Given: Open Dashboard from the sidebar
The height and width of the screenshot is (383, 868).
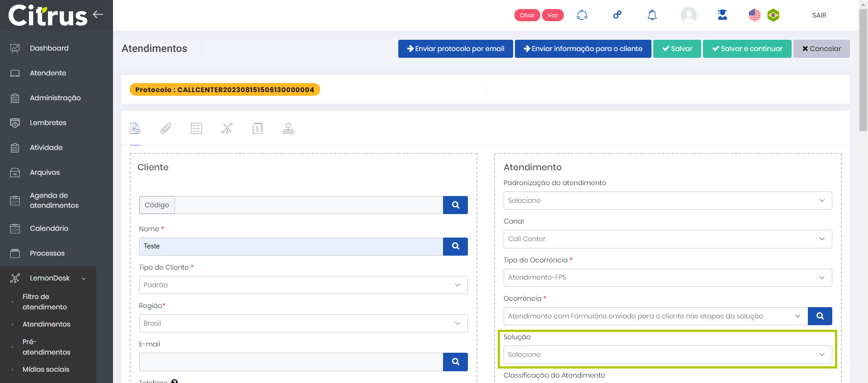Looking at the screenshot, I should pos(49,48).
